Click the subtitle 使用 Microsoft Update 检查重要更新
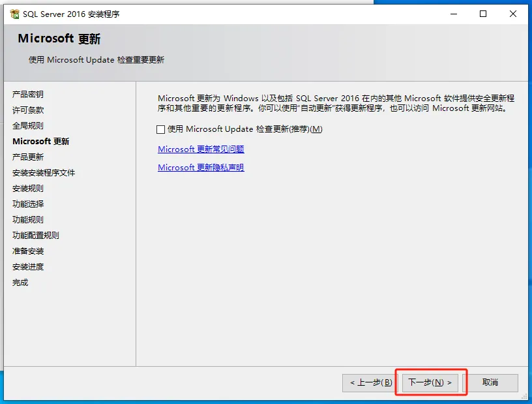 (96, 60)
